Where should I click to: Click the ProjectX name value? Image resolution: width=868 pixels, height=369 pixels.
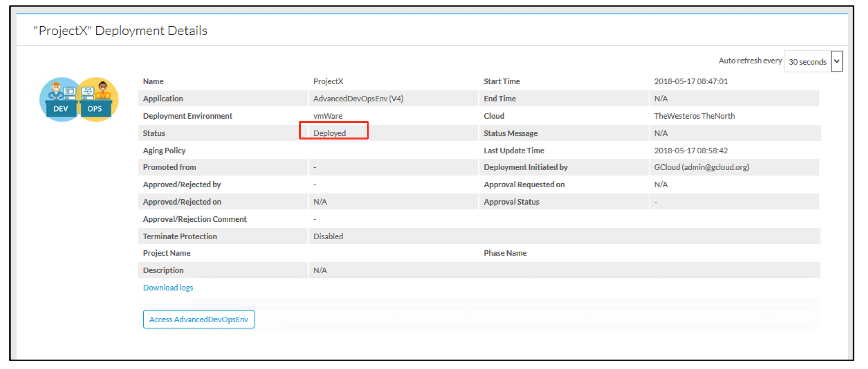(x=328, y=81)
